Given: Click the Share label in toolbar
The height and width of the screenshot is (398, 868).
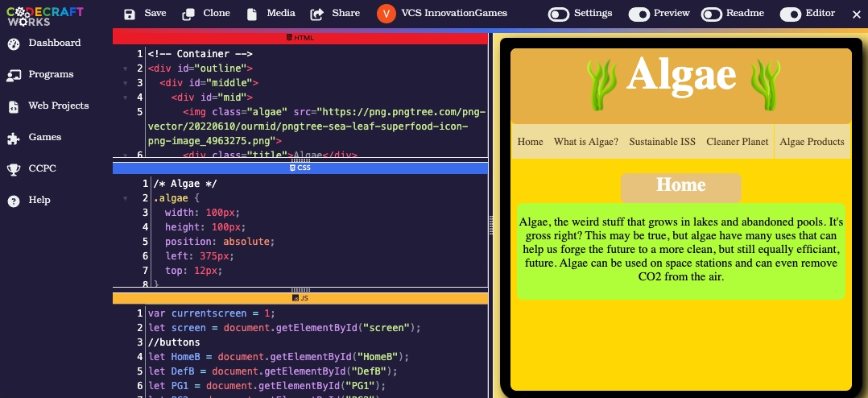Looking at the screenshot, I should tap(346, 13).
